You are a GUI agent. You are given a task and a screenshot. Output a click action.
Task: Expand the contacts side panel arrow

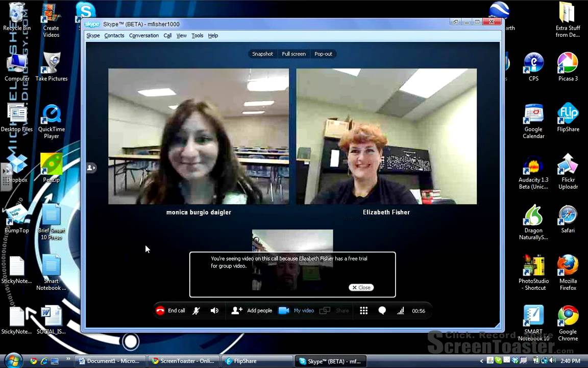click(91, 168)
